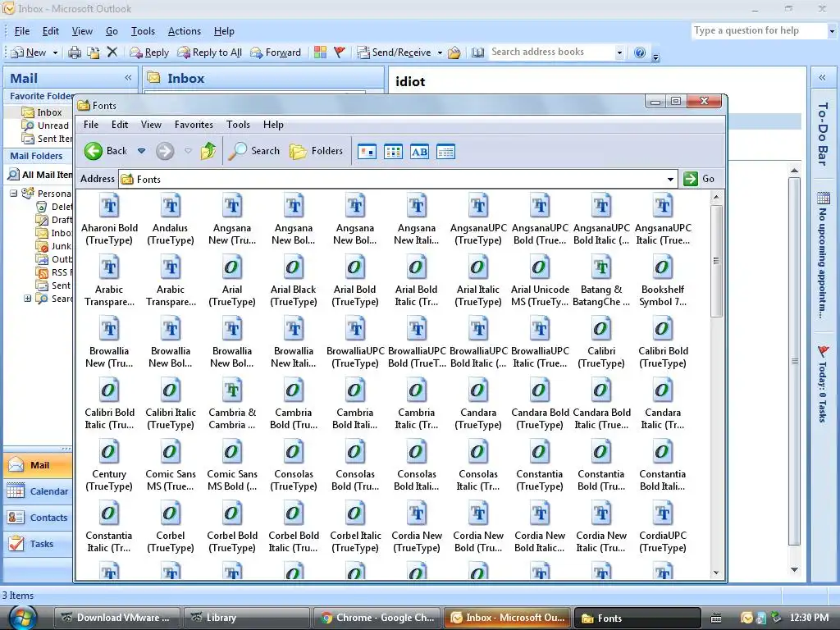Open the Outlook New item dropdown arrow
Screen dimensions: 840x630
(55, 52)
